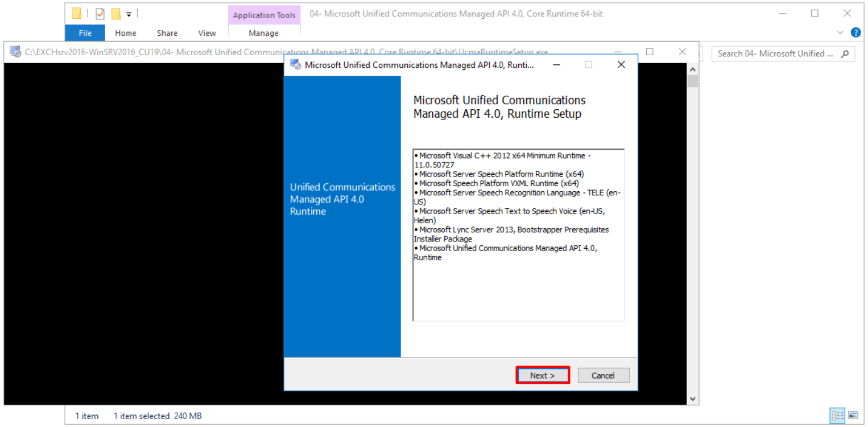Click the console window's scroll down arrow
This screenshot has width=868, height=427.
point(693,399)
